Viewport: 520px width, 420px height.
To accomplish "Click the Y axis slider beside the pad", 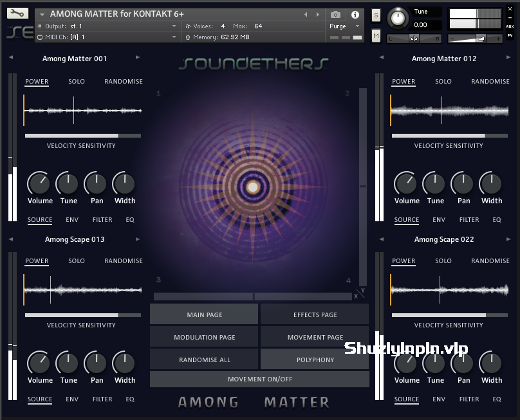I will point(363,187).
